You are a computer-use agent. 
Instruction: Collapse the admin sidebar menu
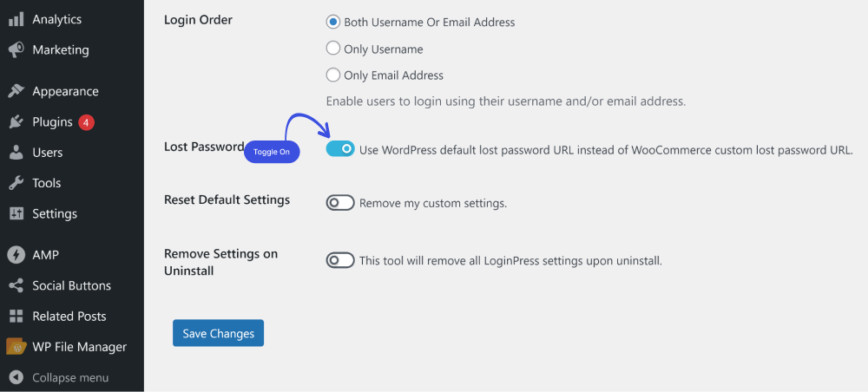pos(59,377)
